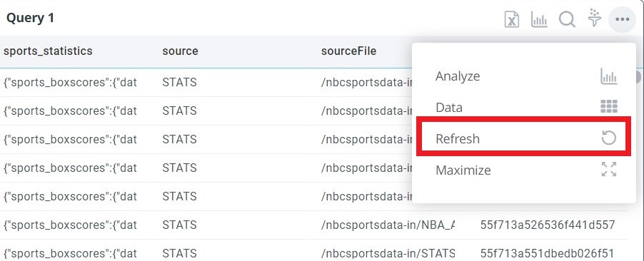Click the sourceFile column header
Viewport: 644px width, 261px height.
click(348, 51)
